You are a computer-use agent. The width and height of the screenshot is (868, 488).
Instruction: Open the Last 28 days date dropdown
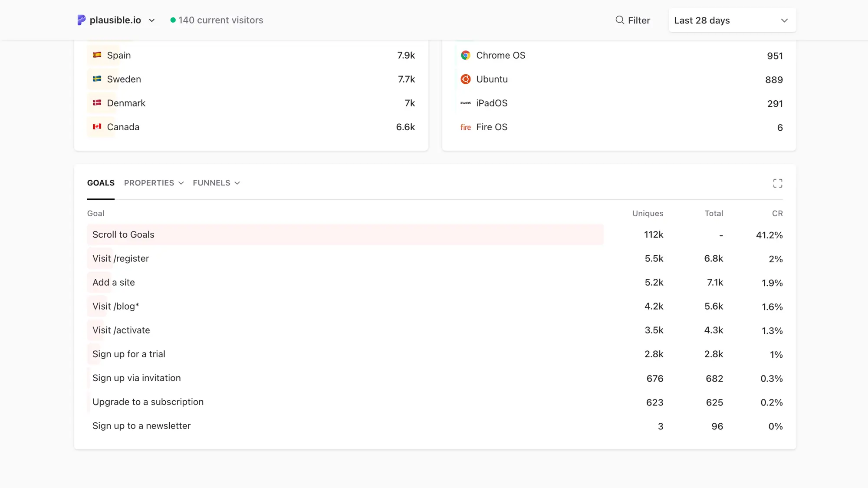point(732,20)
